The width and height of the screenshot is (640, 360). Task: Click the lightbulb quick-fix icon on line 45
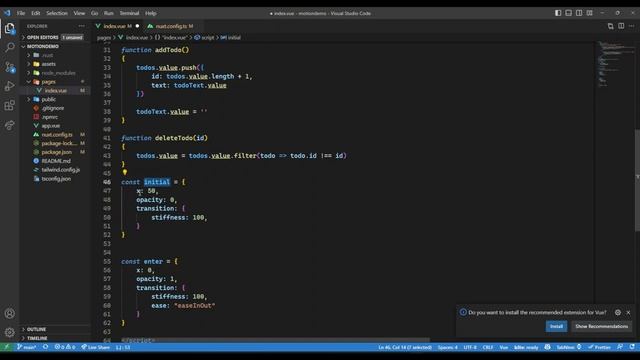pos(124,173)
